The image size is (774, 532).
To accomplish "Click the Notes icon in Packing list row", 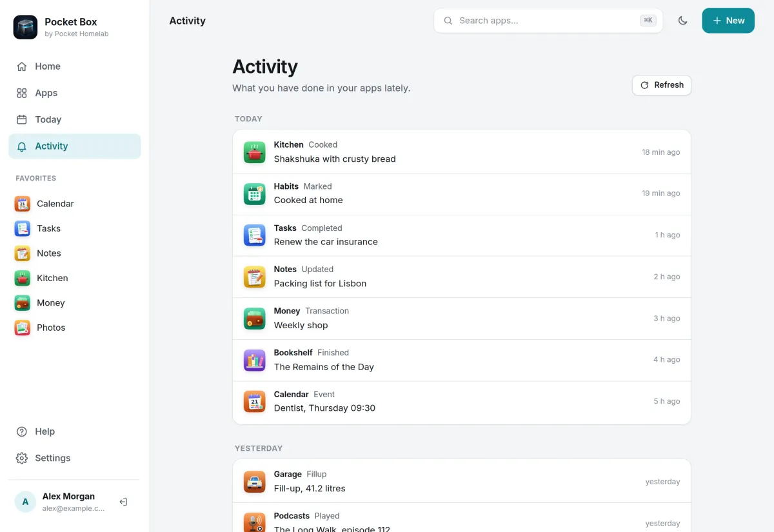I will tap(255, 277).
